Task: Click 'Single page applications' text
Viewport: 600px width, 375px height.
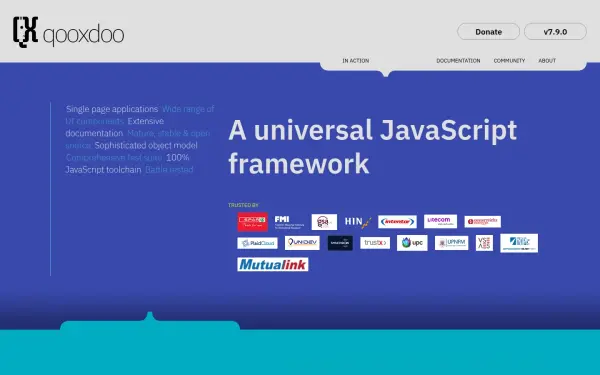Action: [x=112, y=109]
